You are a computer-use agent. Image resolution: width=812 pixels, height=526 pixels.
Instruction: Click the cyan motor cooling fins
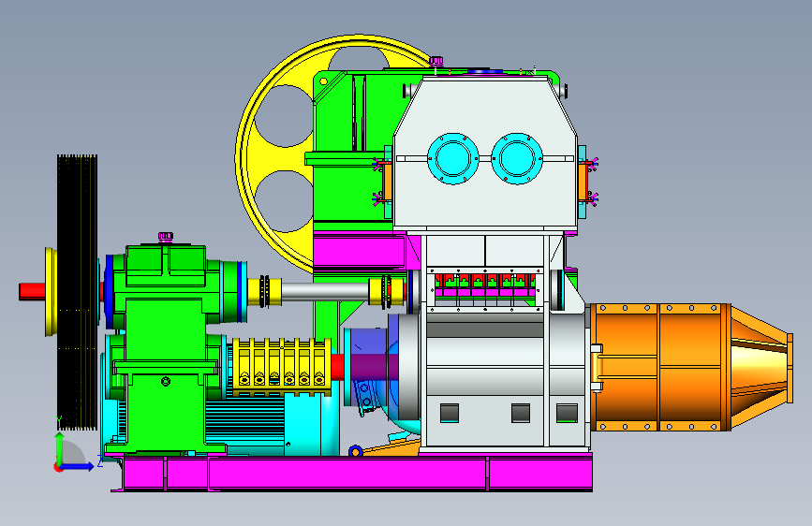[x=245, y=420]
